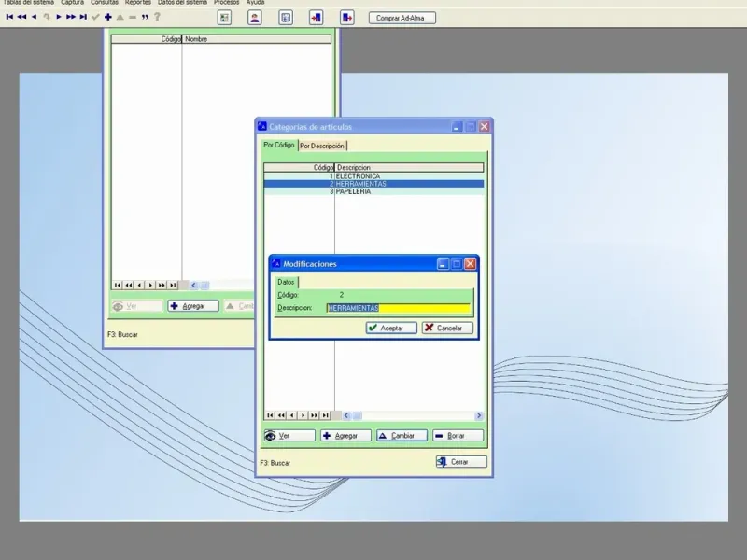Click right scroll arrow in Categorias list

479,415
